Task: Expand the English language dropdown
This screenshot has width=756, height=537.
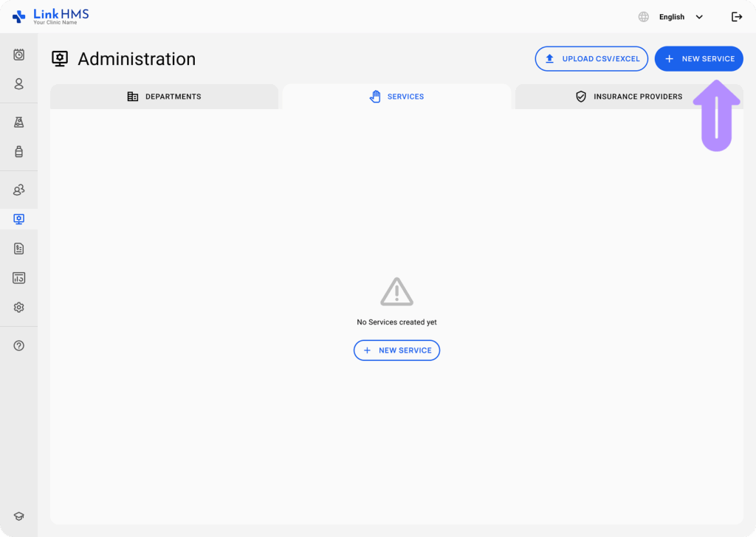Action: (x=680, y=17)
